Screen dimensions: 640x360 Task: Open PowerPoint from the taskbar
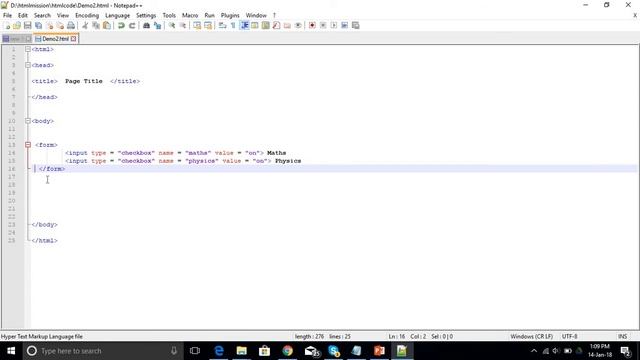(379, 351)
